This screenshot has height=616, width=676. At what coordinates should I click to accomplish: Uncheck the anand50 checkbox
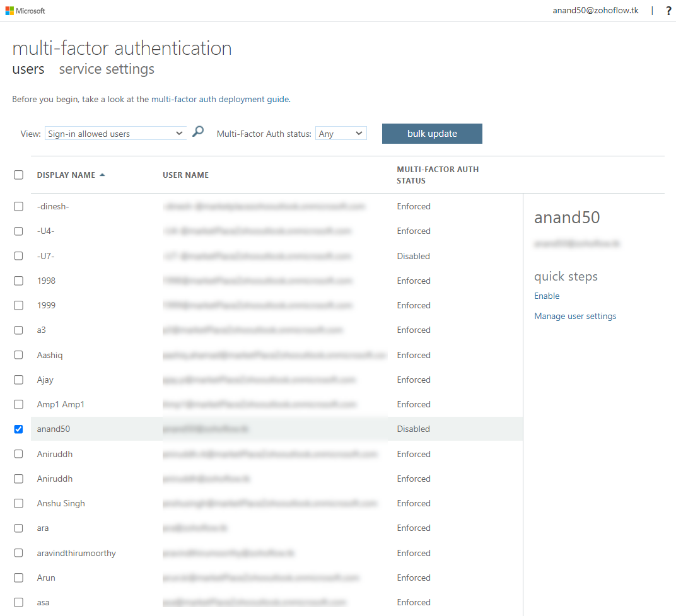(x=18, y=429)
